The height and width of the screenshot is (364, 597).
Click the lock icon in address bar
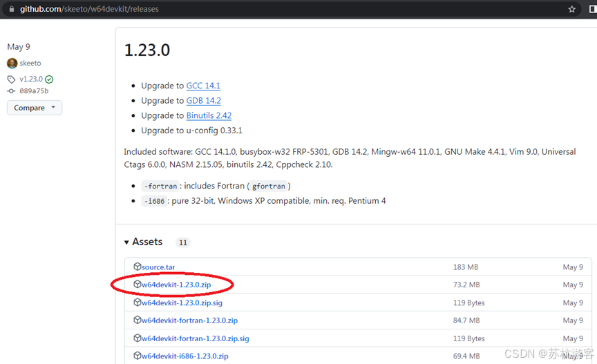[12, 9]
